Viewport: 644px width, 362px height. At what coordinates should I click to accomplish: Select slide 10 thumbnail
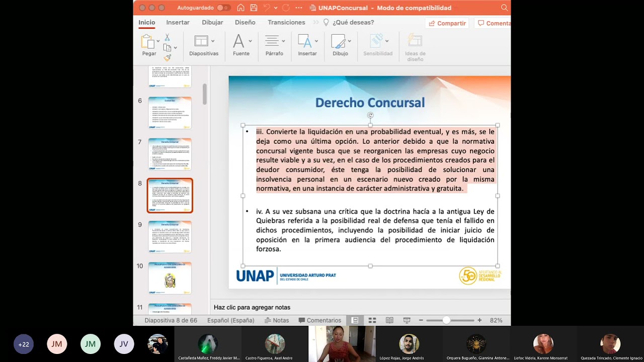[x=170, y=278]
